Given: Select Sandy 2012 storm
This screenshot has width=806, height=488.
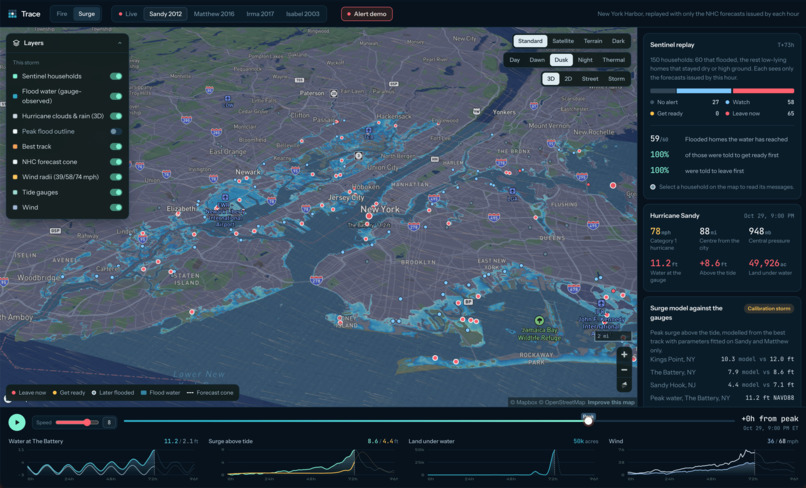Looking at the screenshot, I should pos(166,14).
